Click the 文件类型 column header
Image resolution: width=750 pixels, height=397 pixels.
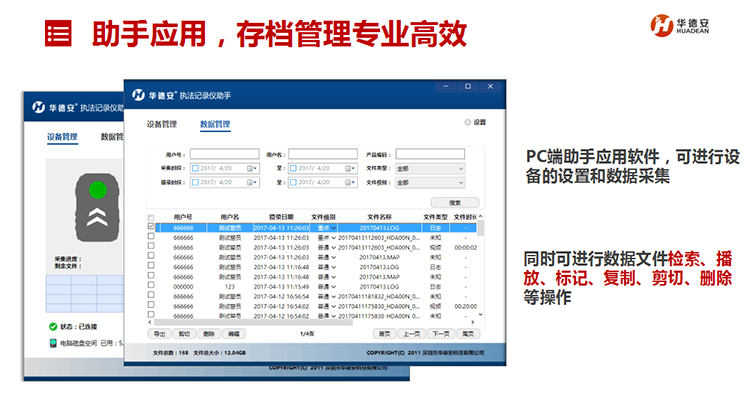point(435,217)
